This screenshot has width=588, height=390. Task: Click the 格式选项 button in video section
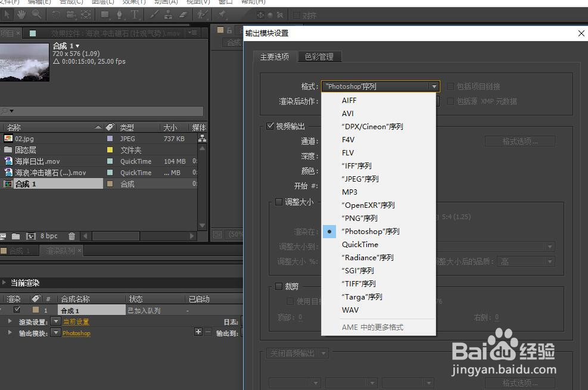click(519, 141)
